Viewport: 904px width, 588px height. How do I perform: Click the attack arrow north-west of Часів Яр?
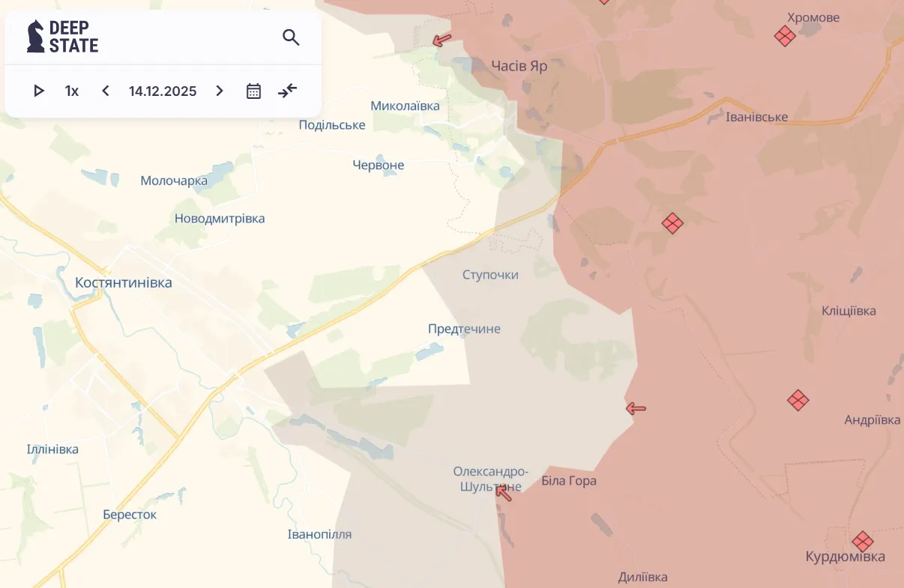[442, 40]
